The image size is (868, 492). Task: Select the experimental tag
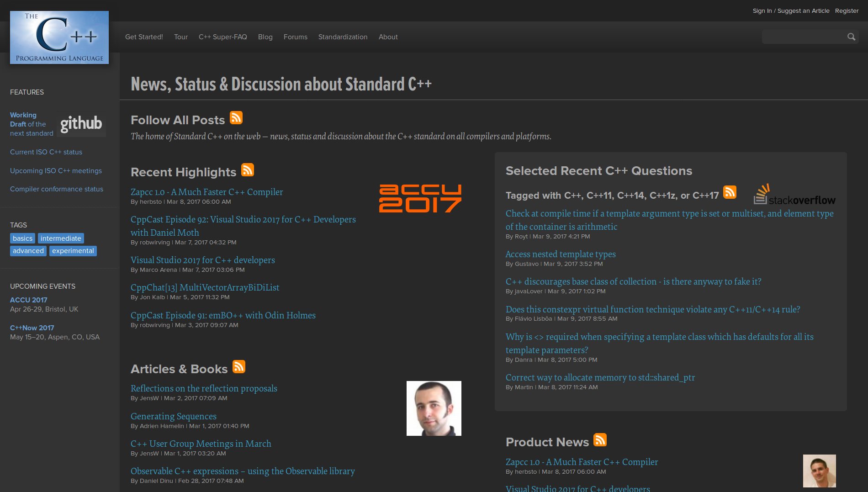coord(73,251)
